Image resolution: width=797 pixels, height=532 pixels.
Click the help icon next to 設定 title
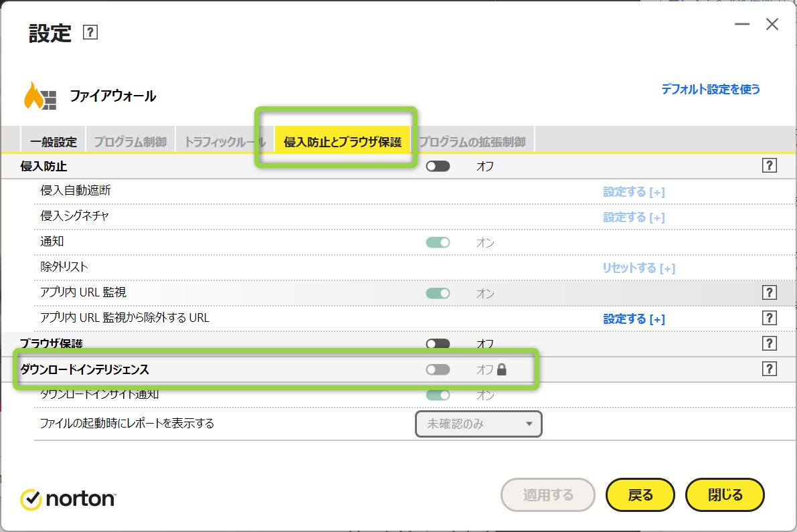pos(90,33)
